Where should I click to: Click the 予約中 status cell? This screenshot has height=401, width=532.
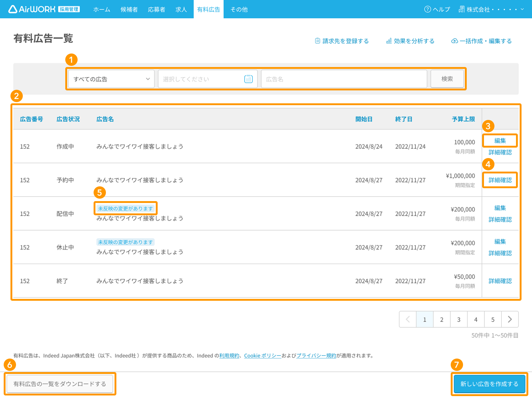(x=65, y=180)
